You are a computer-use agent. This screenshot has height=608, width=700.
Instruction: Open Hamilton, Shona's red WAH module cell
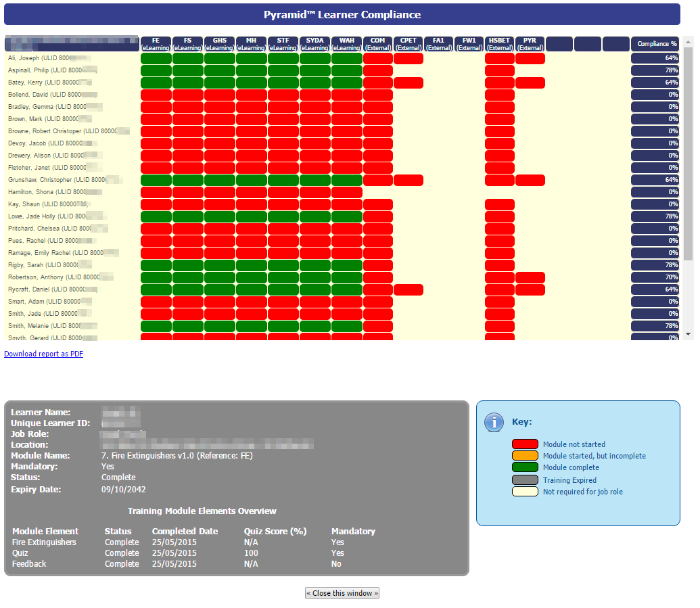pos(347,192)
